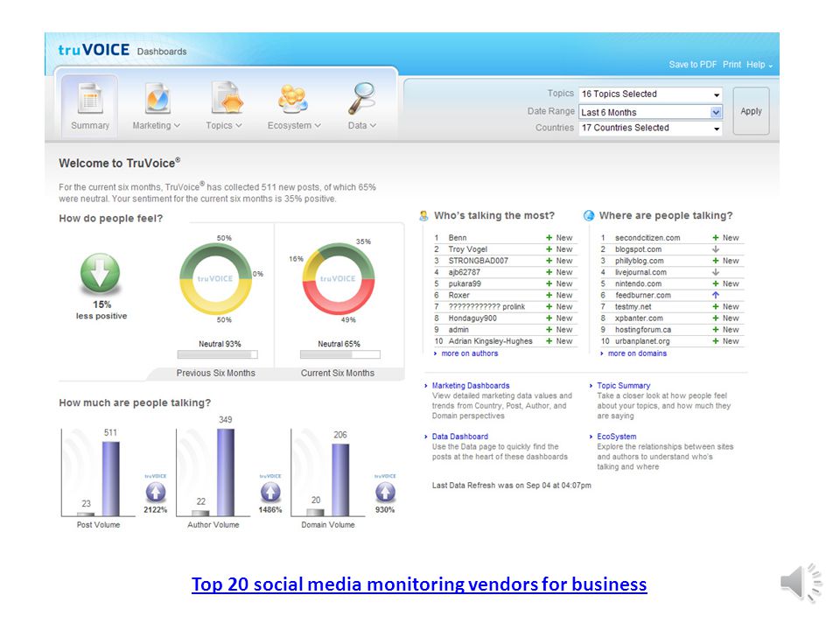Open the Countries selection dropdown

tap(650, 128)
